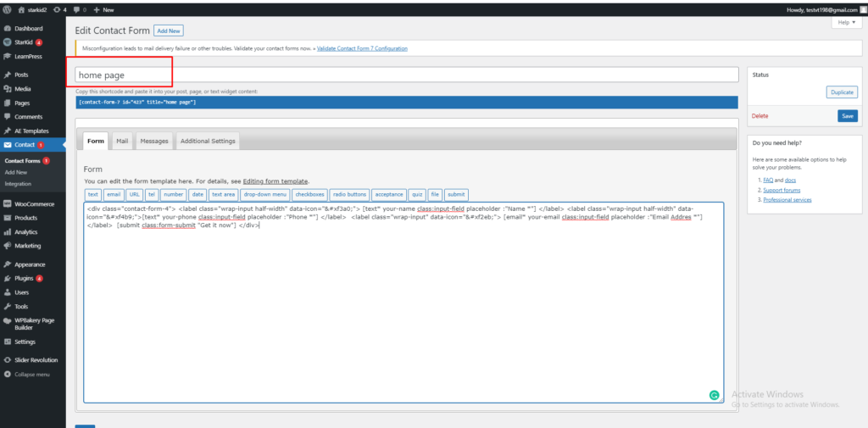The height and width of the screenshot is (428, 868).
Task: Switch to the Mail tab
Action: (122, 142)
